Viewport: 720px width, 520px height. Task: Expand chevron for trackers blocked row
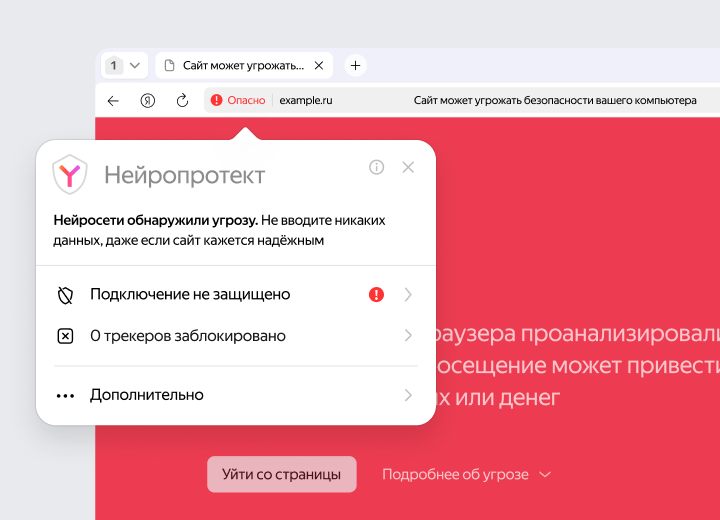click(x=408, y=336)
